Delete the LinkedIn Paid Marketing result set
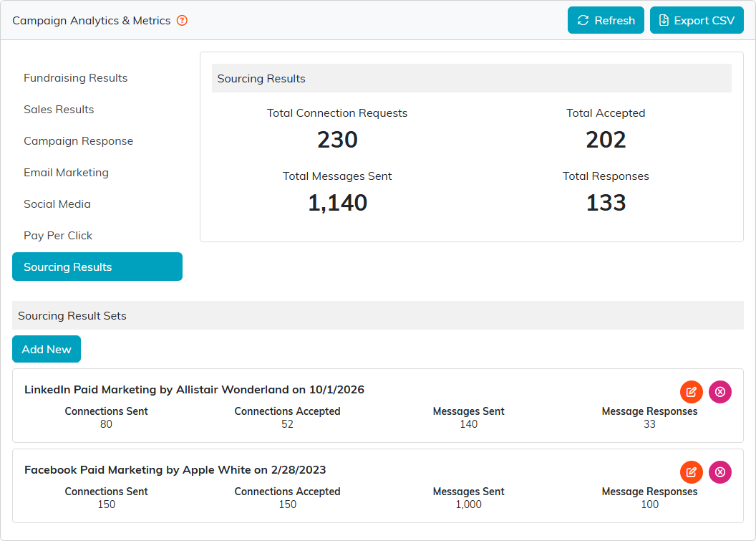 coord(720,392)
